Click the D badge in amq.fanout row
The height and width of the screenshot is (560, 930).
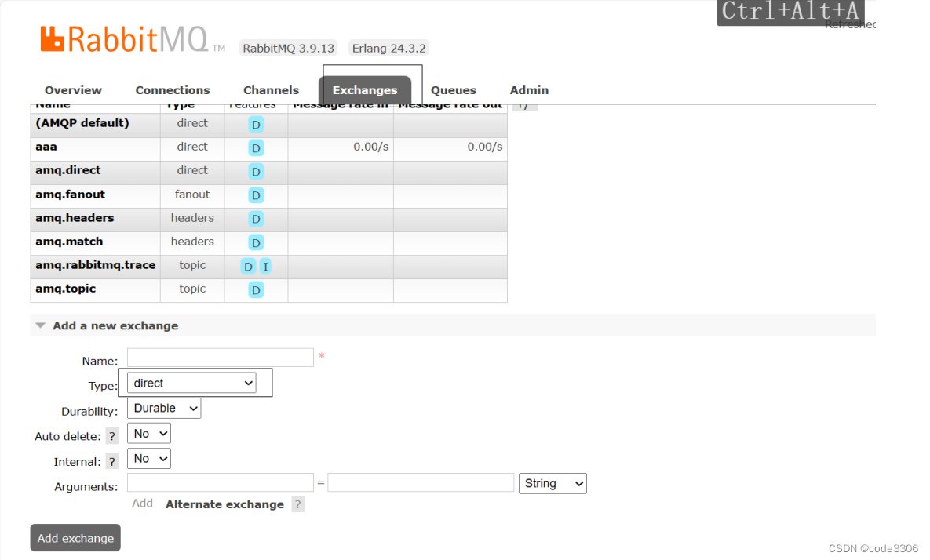coord(256,195)
